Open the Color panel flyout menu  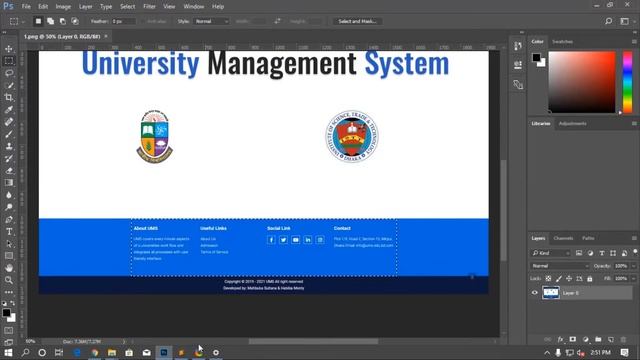(x=634, y=42)
